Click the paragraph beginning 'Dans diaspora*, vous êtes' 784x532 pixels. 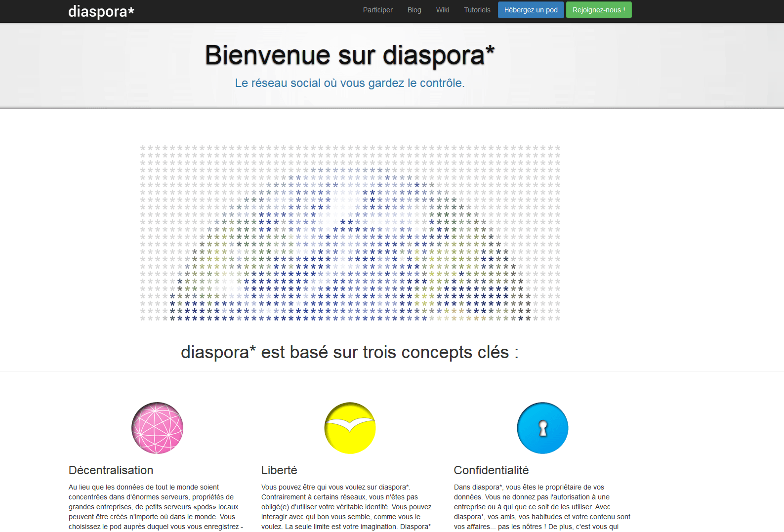point(542,507)
